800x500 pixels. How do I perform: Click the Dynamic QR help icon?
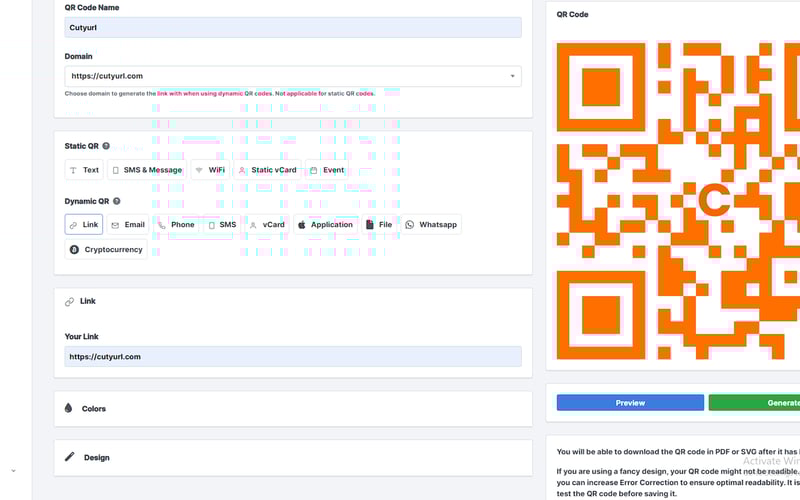[x=117, y=201]
